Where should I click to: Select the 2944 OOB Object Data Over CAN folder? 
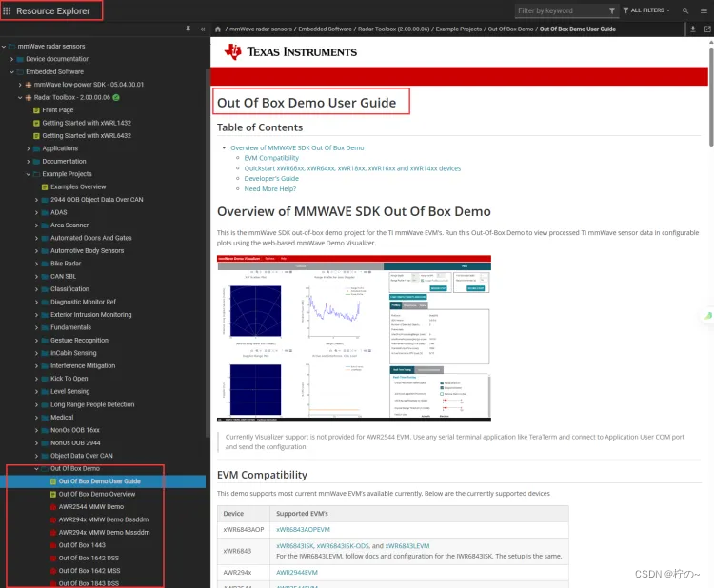[96, 200]
